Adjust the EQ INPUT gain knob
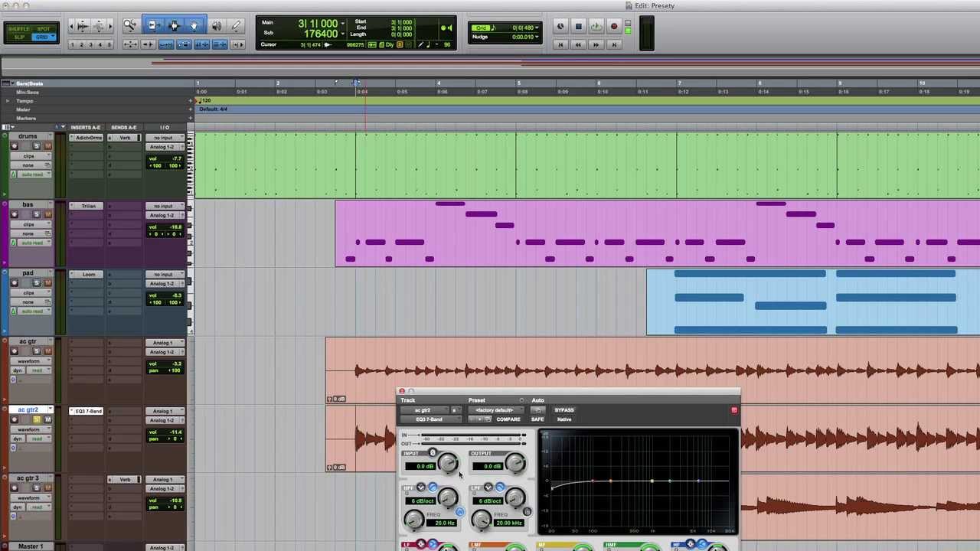The height and width of the screenshot is (551, 980). click(x=448, y=462)
